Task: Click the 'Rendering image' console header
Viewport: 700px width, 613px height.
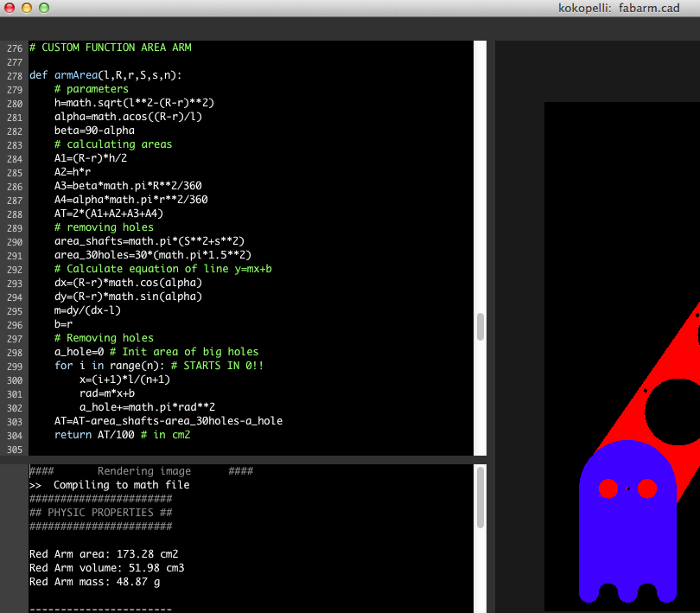Action: [x=143, y=471]
